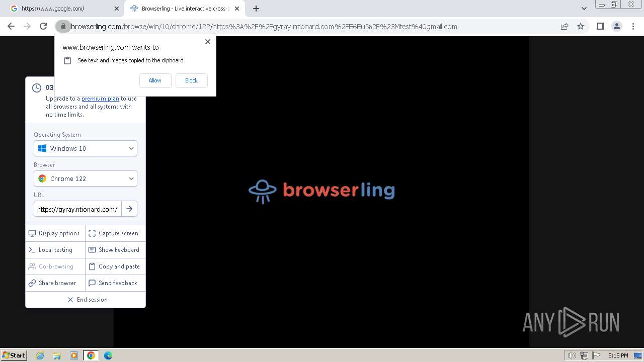
Task: Bookmark this page with the star icon
Action: (581, 26)
